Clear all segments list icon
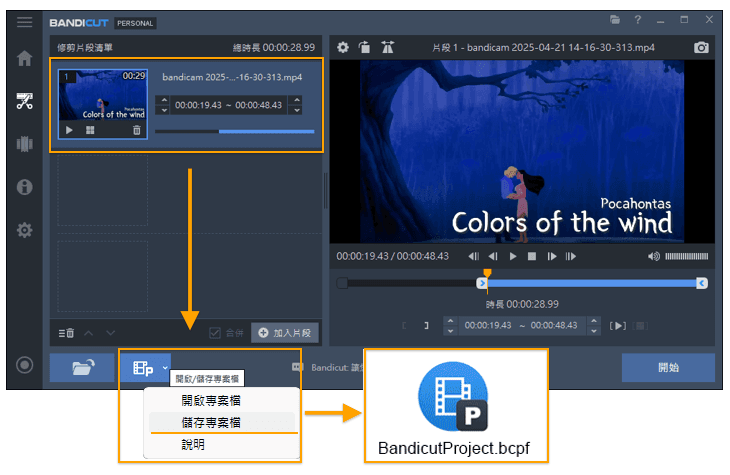The image size is (730, 475). [66, 333]
